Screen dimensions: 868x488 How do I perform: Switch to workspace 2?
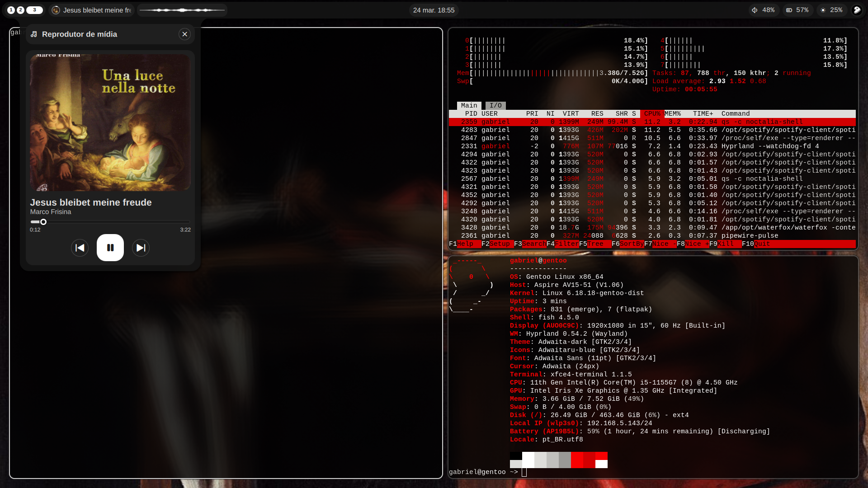click(21, 10)
